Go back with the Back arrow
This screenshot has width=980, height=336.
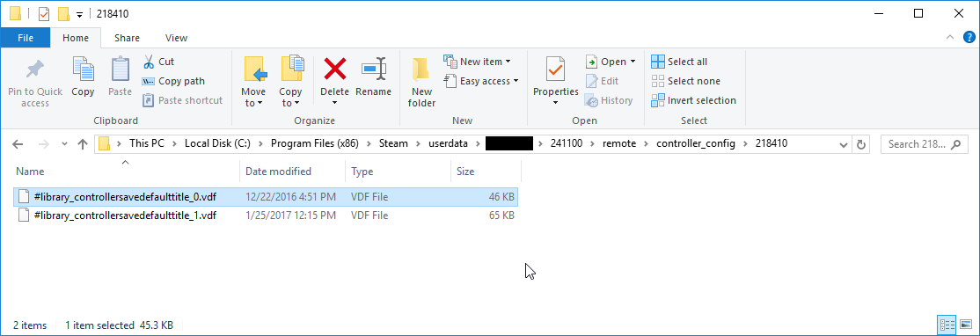click(x=18, y=144)
